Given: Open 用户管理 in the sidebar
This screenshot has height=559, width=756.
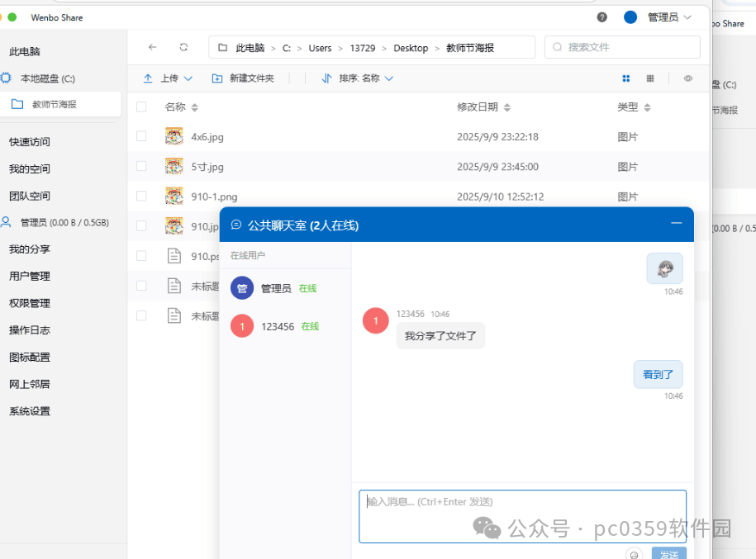Looking at the screenshot, I should click(30, 277).
